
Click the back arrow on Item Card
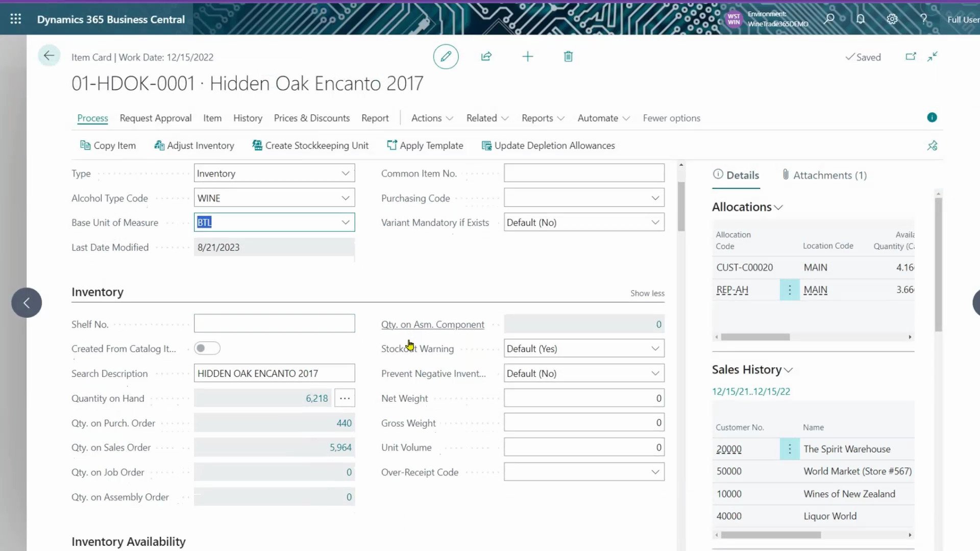click(49, 56)
